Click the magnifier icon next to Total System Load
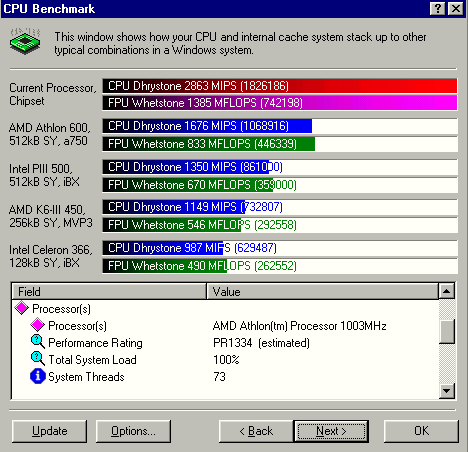 click(38, 359)
